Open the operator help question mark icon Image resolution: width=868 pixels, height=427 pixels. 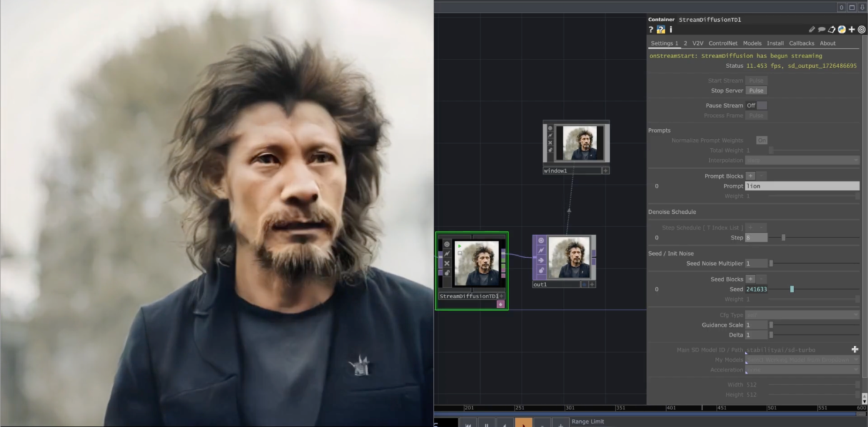[651, 29]
